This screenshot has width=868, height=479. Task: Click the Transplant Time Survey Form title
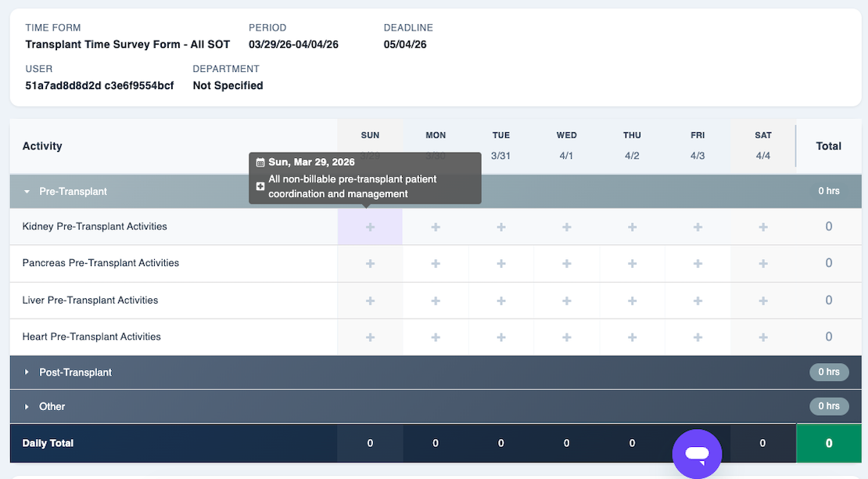[127, 45]
